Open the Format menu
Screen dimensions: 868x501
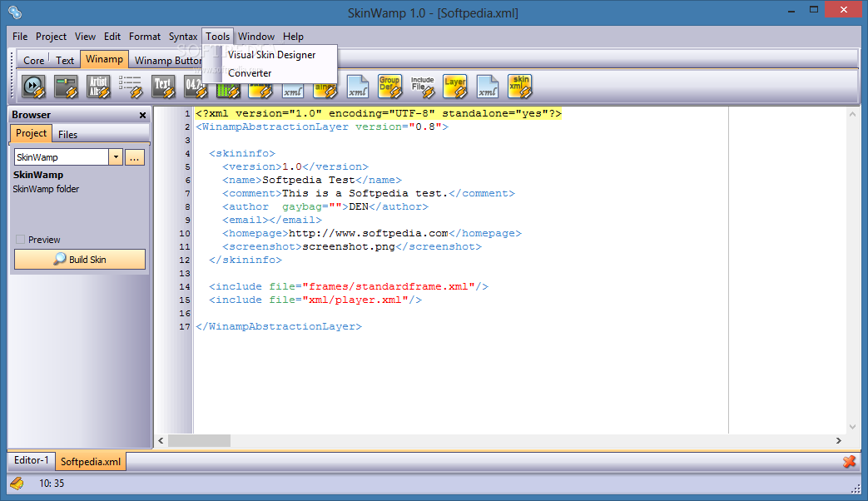click(145, 37)
